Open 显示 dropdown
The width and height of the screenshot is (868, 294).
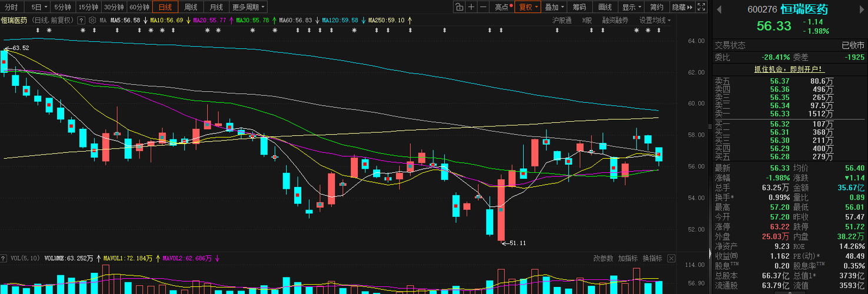632,7
